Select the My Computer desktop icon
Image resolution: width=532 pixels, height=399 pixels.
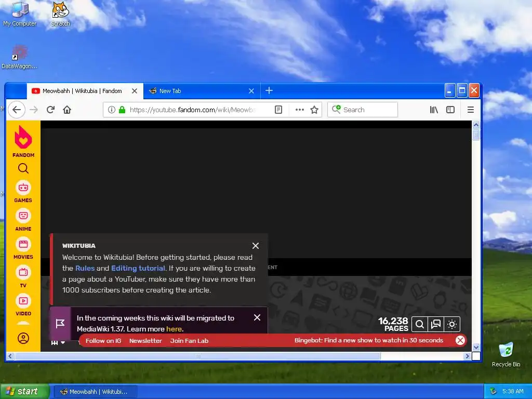tap(20, 14)
